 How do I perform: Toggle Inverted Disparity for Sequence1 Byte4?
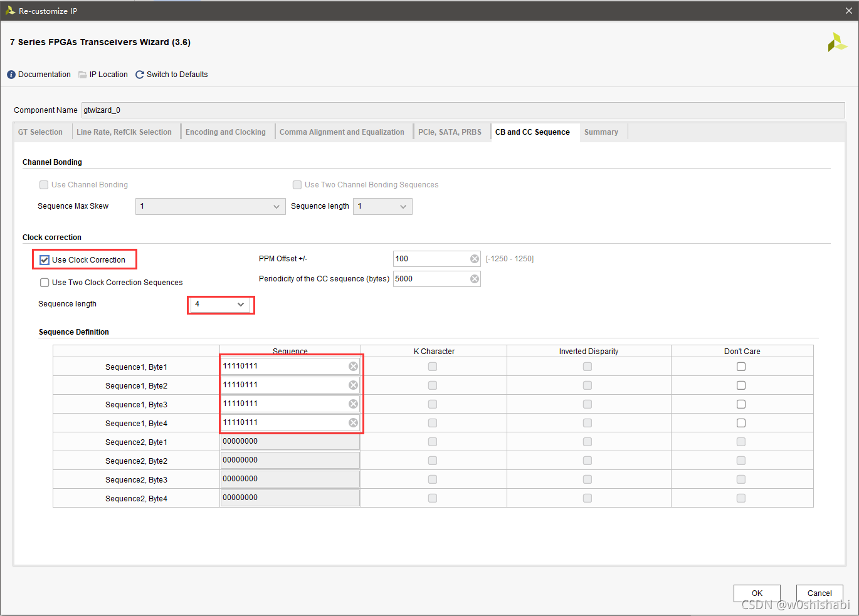coord(588,423)
